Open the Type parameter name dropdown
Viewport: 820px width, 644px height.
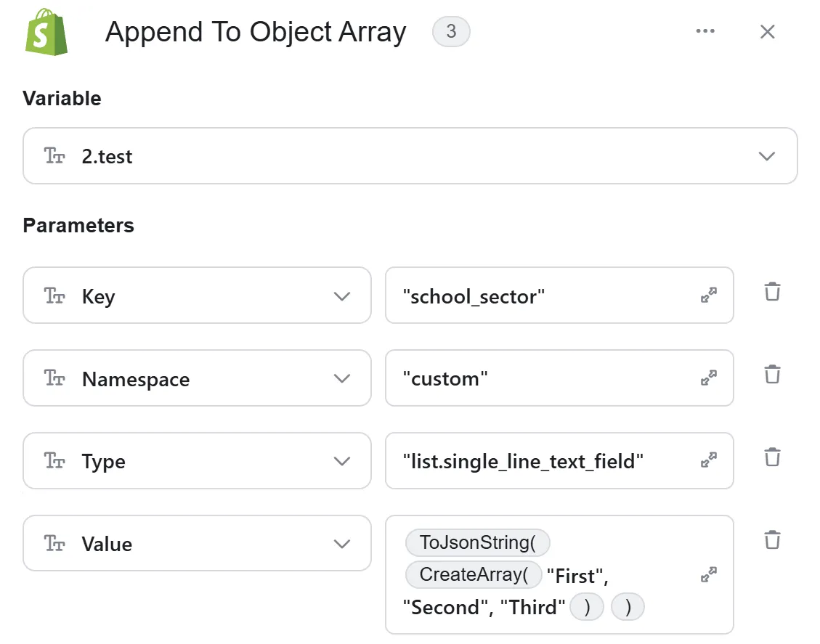pyautogui.click(x=197, y=460)
